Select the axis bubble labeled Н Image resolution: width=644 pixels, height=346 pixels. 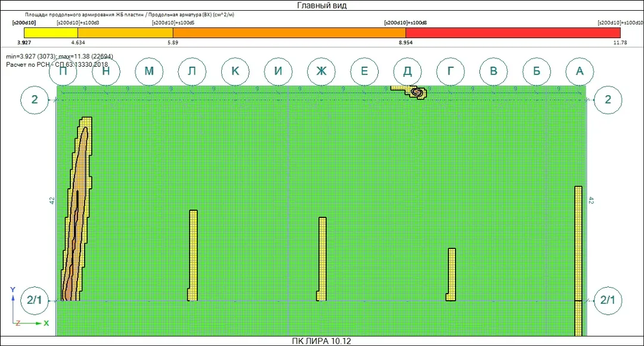106,71
